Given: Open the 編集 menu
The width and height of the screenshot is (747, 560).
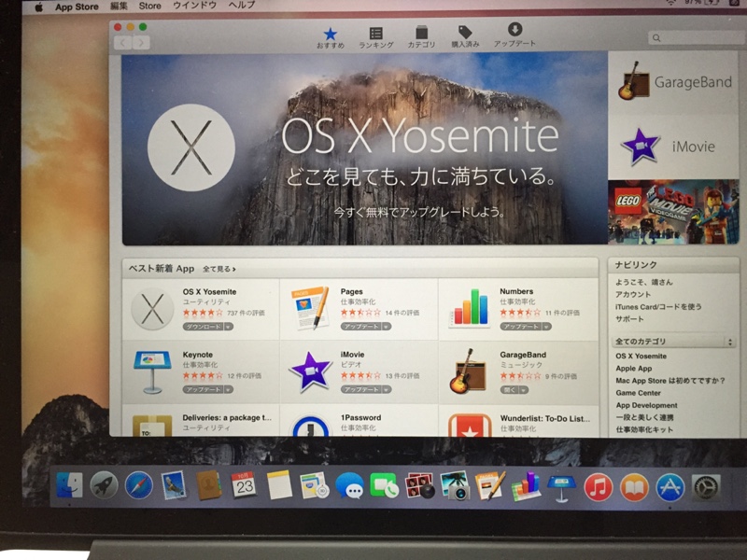Looking at the screenshot, I should point(119,7).
